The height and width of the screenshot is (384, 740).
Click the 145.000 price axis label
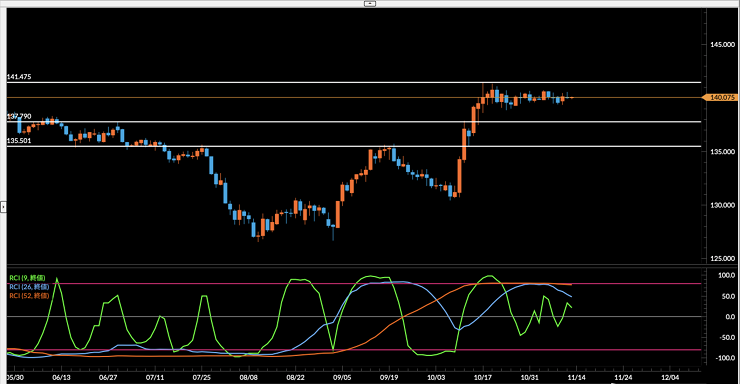coord(723,44)
